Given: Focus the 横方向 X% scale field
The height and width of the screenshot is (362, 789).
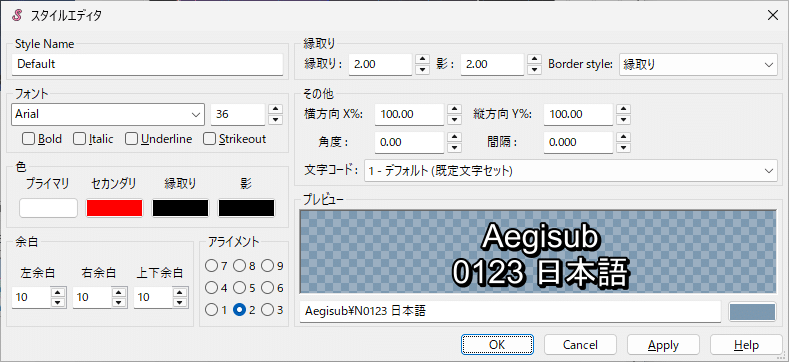Looking at the screenshot, I should tap(410, 115).
